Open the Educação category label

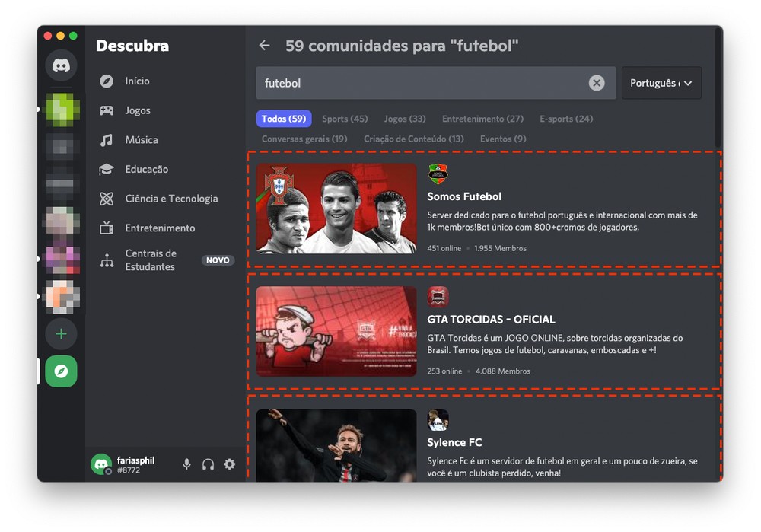click(147, 170)
